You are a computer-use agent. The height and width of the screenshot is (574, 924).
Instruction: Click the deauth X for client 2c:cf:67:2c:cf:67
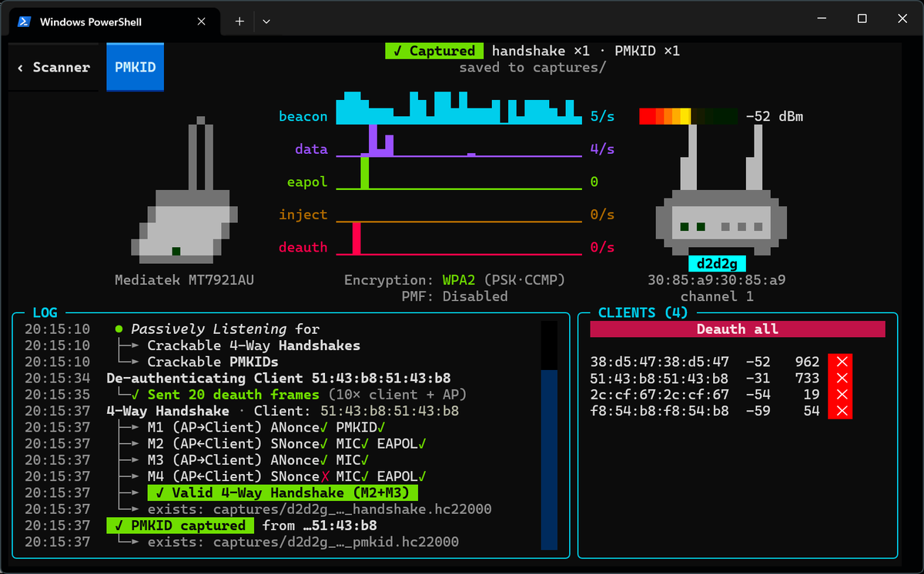[841, 395]
